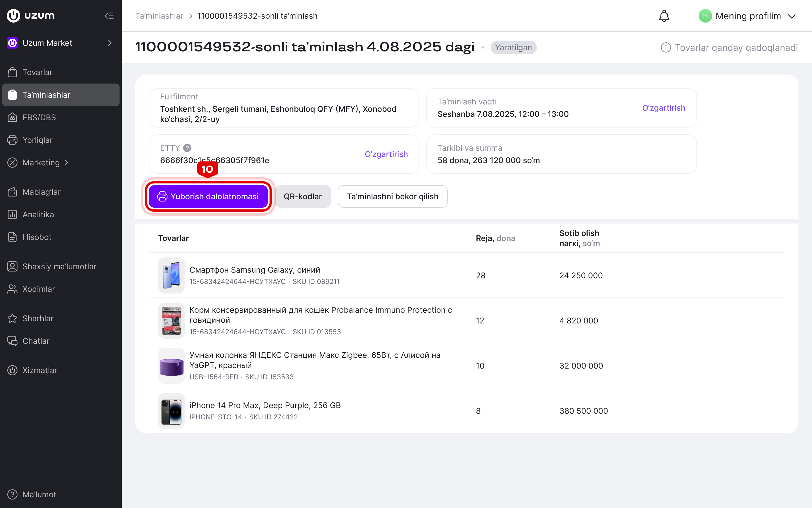Expand the Marketing submenu arrow
812x508 pixels.
[67, 163]
